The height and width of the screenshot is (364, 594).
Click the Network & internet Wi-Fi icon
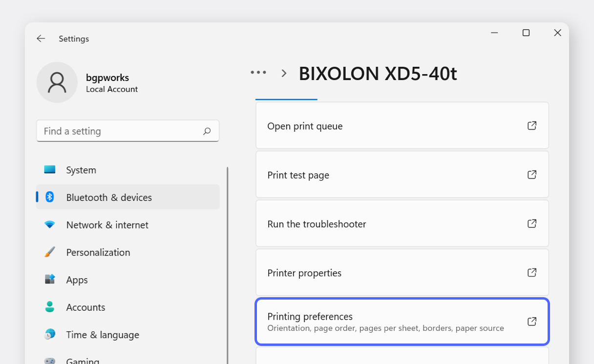coord(50,225)
